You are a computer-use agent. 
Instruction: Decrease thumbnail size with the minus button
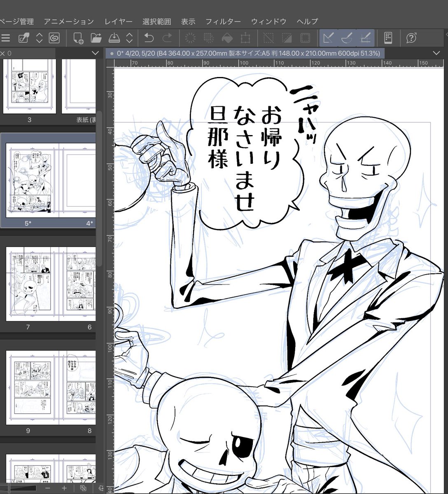coord(48,488)
